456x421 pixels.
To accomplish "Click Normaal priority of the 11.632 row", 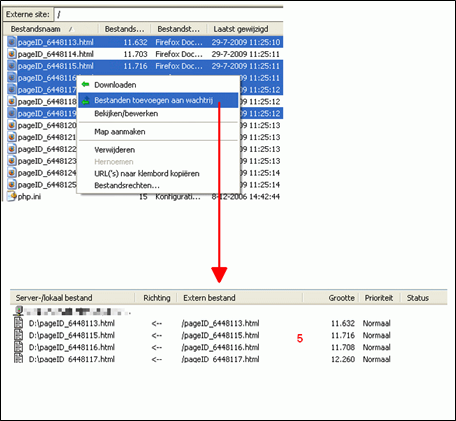I will point(377,323).
